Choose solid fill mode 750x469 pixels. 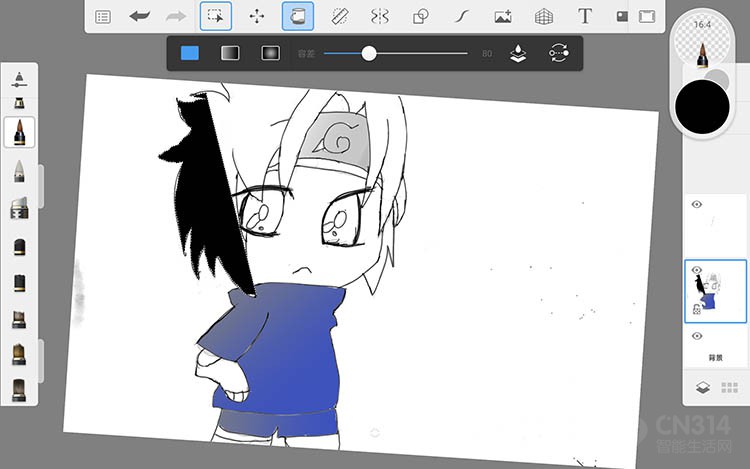point(190,53)
